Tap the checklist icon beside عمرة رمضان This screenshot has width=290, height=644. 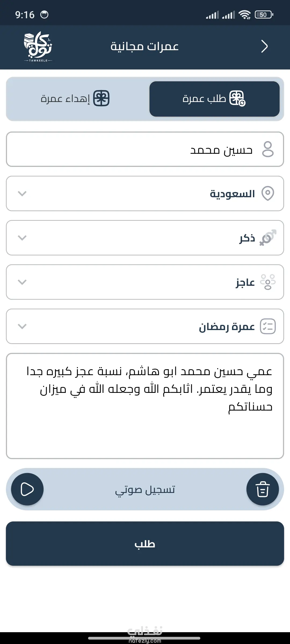pyautogui.click(x=268, y=326)
